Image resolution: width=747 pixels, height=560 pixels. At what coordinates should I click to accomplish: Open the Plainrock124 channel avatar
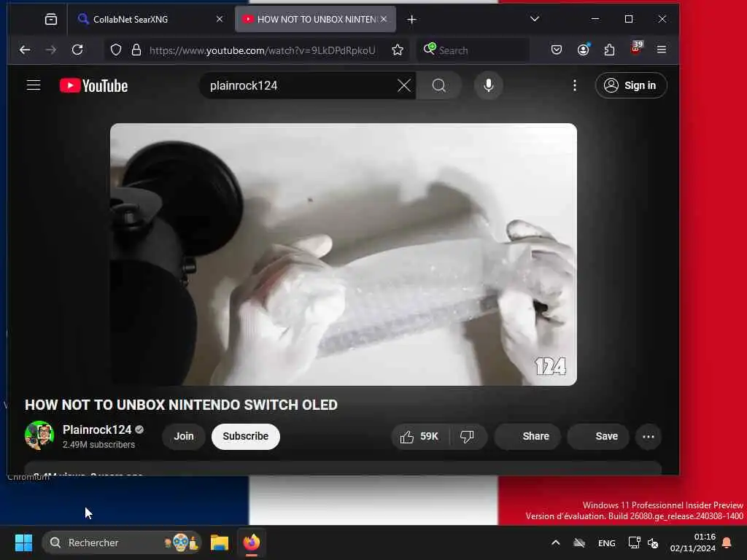click(x=39, y=435)
